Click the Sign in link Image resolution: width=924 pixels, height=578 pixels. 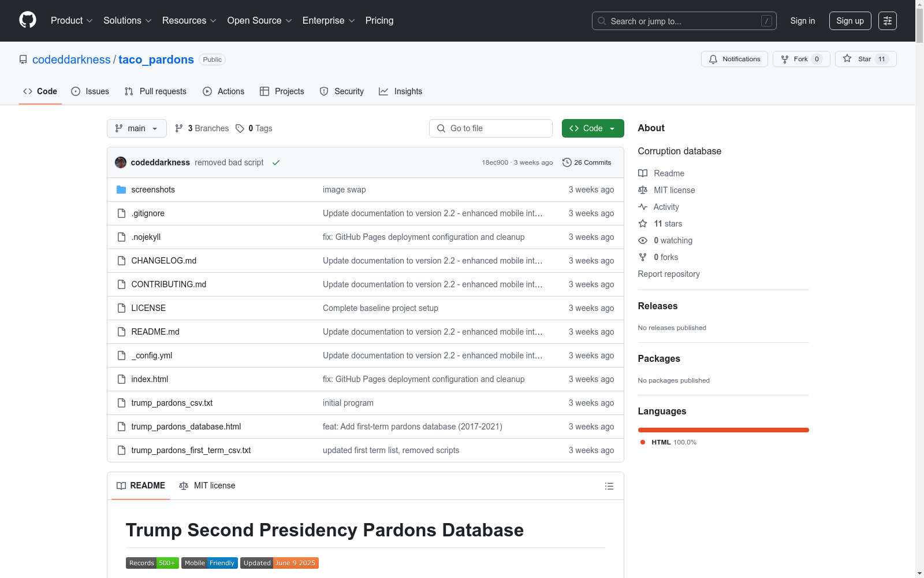pyautogui.click(x=803, y=21)
